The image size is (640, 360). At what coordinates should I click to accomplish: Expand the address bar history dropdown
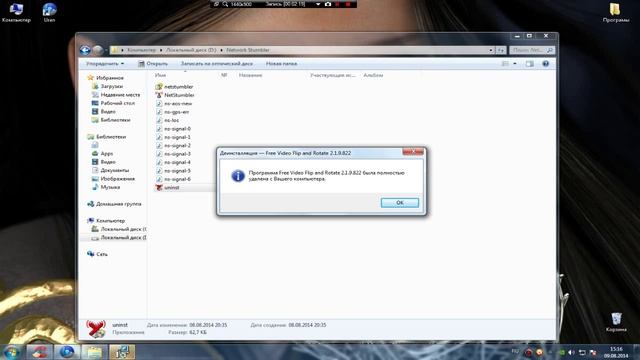pos(491,50)
